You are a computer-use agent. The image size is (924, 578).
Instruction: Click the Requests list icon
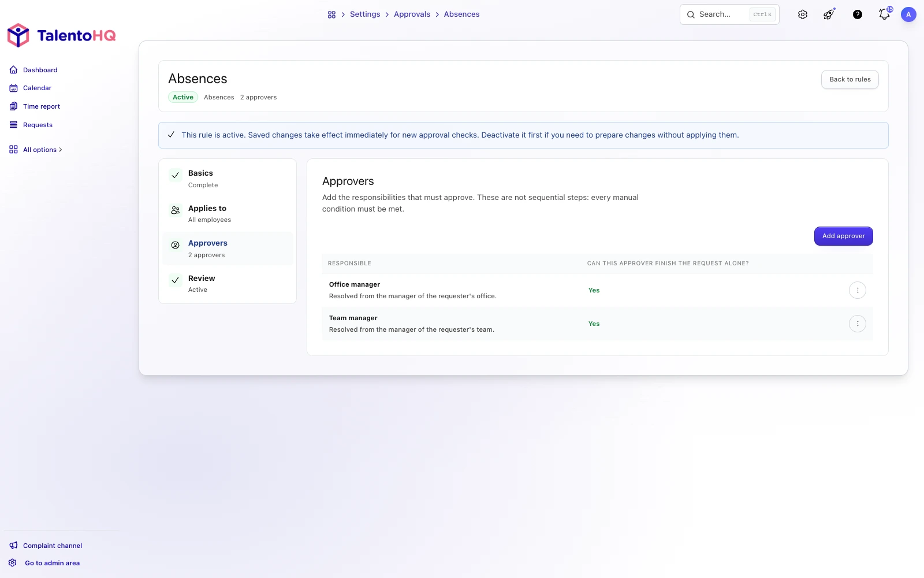[x=13, y=125]
